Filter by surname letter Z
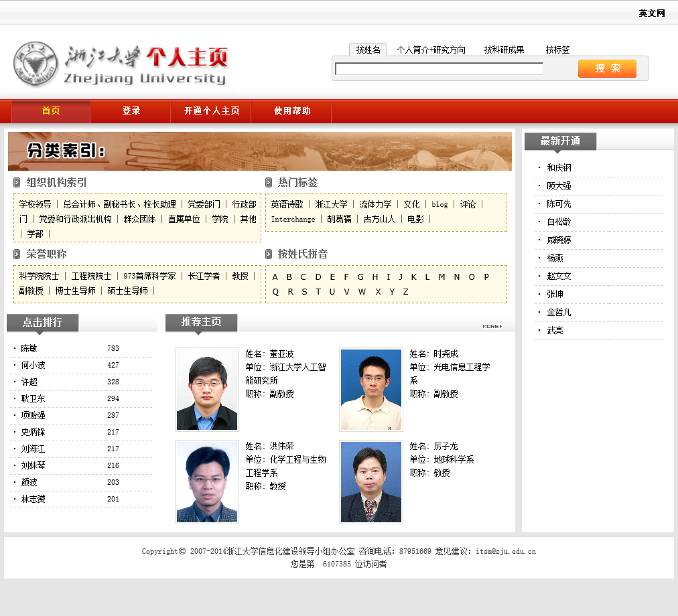678x616 pixels. (405, 292)
